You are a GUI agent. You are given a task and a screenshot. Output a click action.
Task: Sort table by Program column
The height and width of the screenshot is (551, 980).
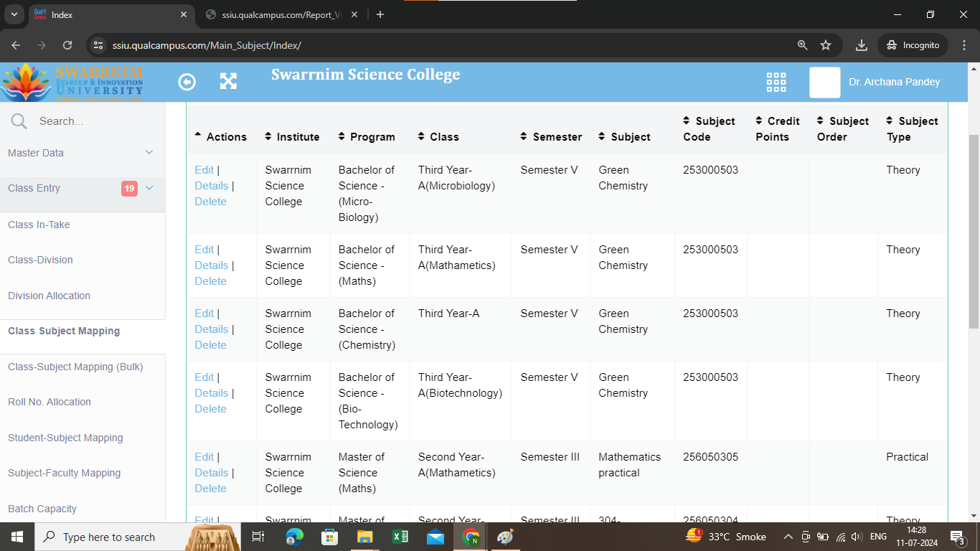[342, 136]
